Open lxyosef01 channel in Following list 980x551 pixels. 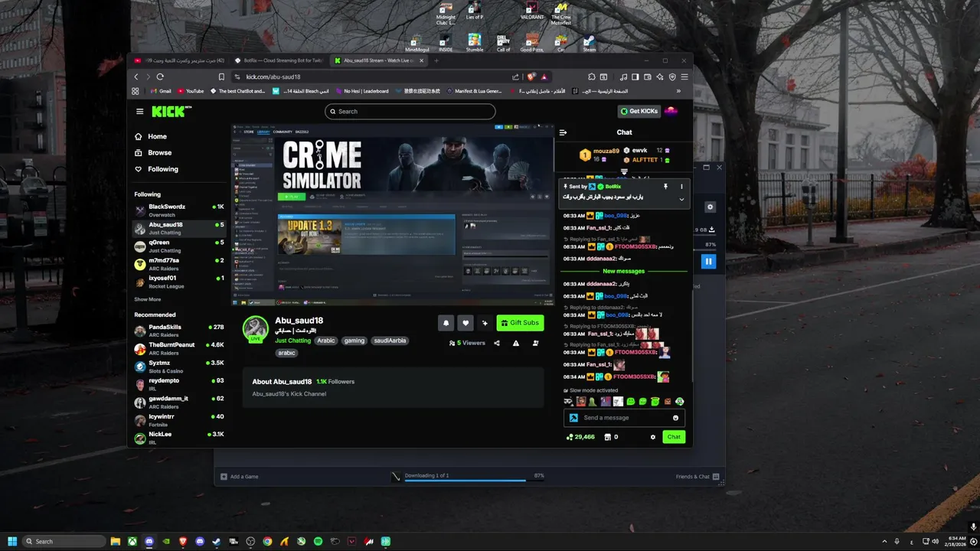(x=179, y=282)
